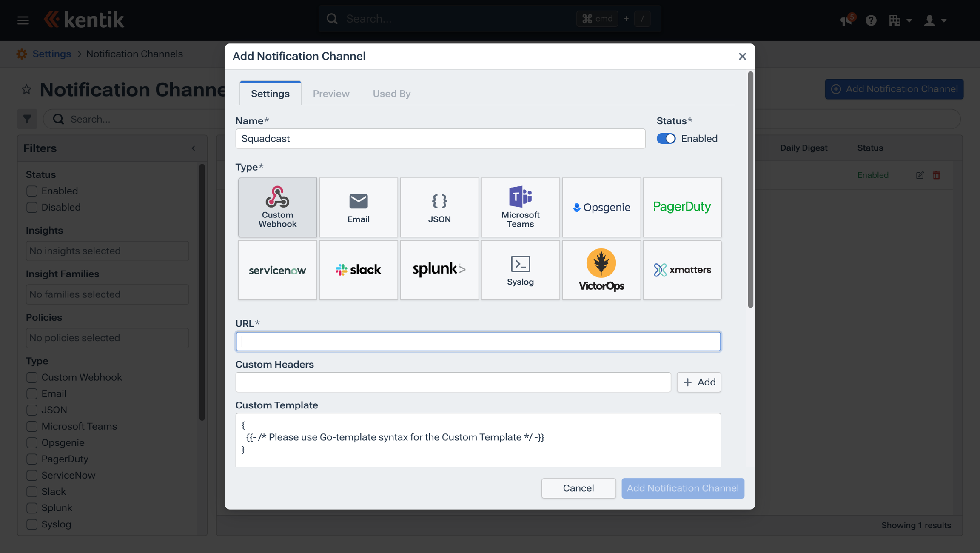Open the user account dropdown
This screenshot has width=980, height=553.
tap(935, 20)
